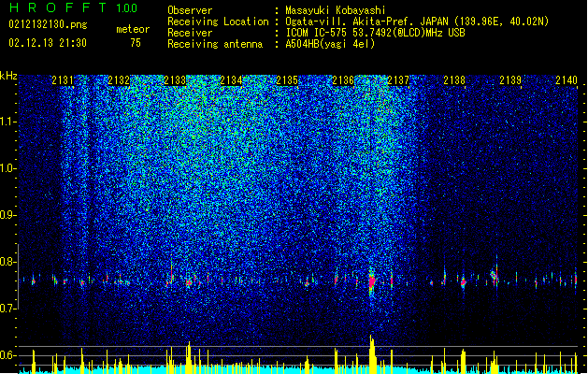Viewport: 588px width, 374px height.
Task: Click the 0.9 kHz axis label
Action: pyautogui.click(x=7, y=215)
